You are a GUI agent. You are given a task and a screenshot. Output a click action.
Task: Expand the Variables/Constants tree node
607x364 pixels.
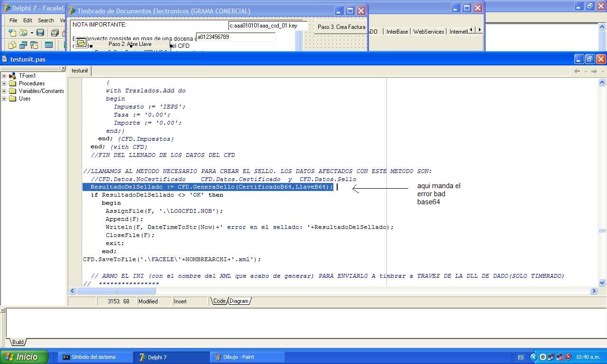point(4,91)
